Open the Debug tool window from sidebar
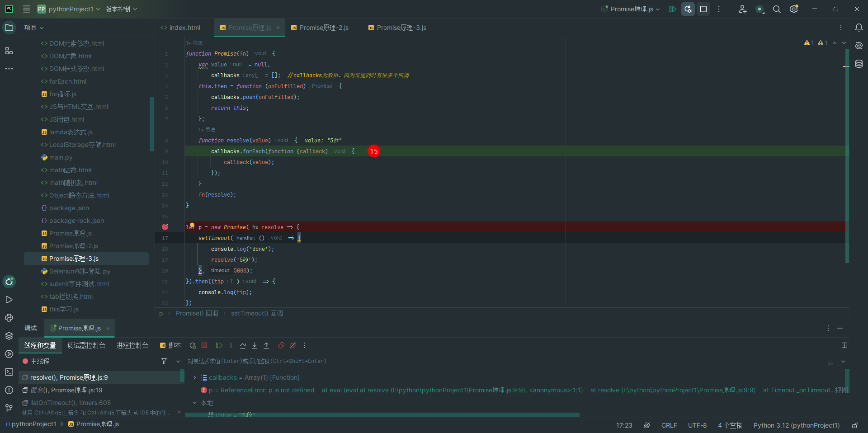Screen dimensions: 868x433 click(x=9, y=282)
